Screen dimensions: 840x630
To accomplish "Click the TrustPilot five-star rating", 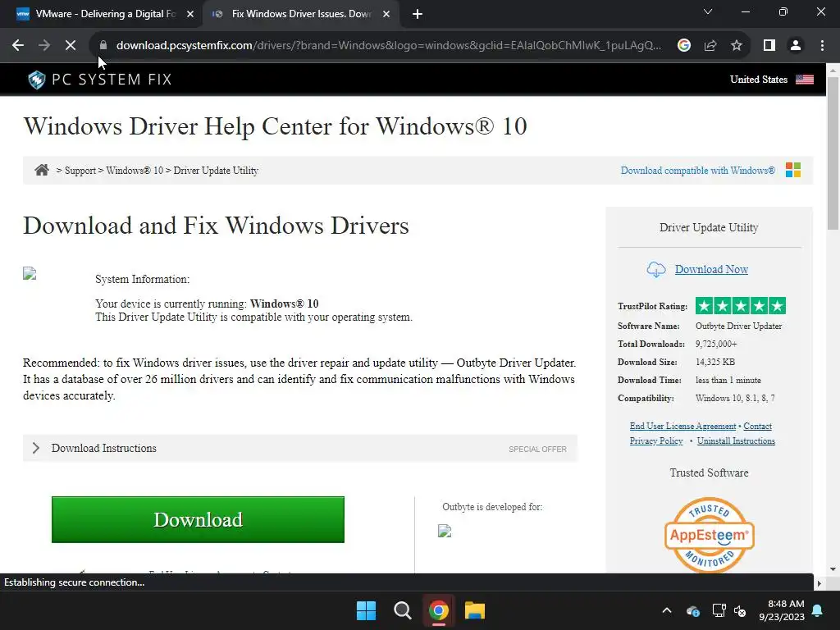I will coord(741,306).
